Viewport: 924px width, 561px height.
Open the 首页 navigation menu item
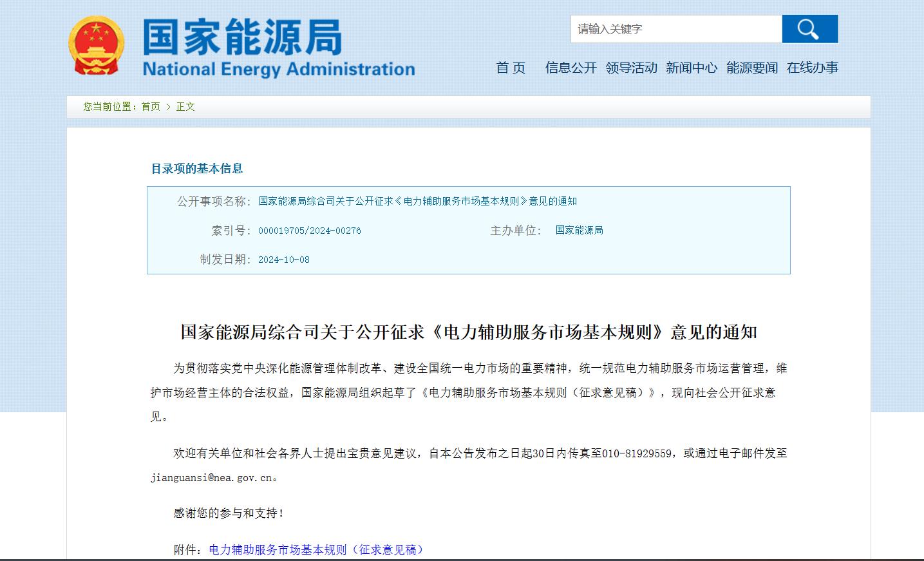tap(511, 68)
